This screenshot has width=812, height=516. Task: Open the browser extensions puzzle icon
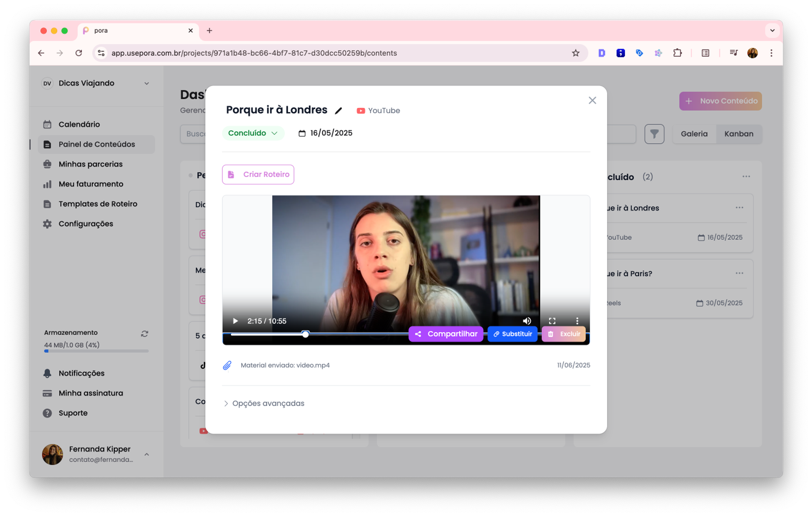coord(677,53)
